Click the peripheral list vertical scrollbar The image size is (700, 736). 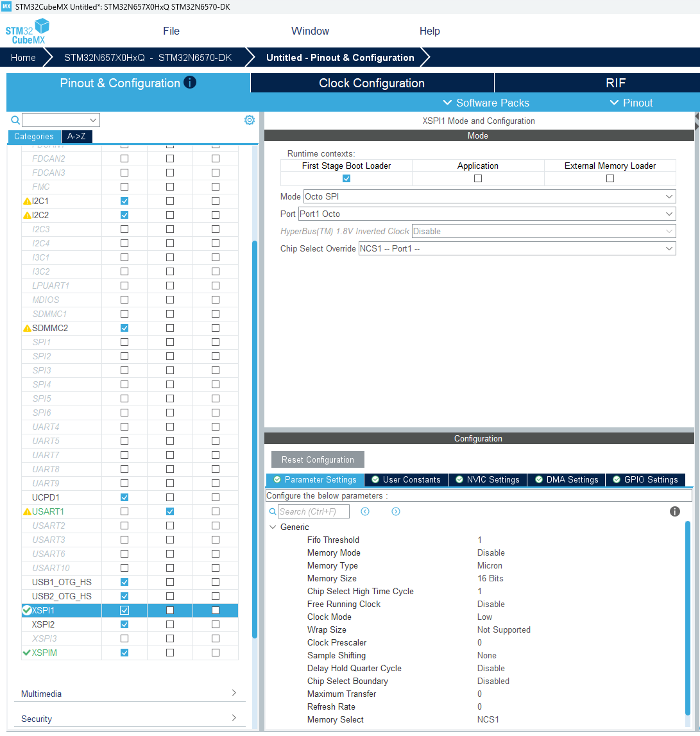coord(255,439)
